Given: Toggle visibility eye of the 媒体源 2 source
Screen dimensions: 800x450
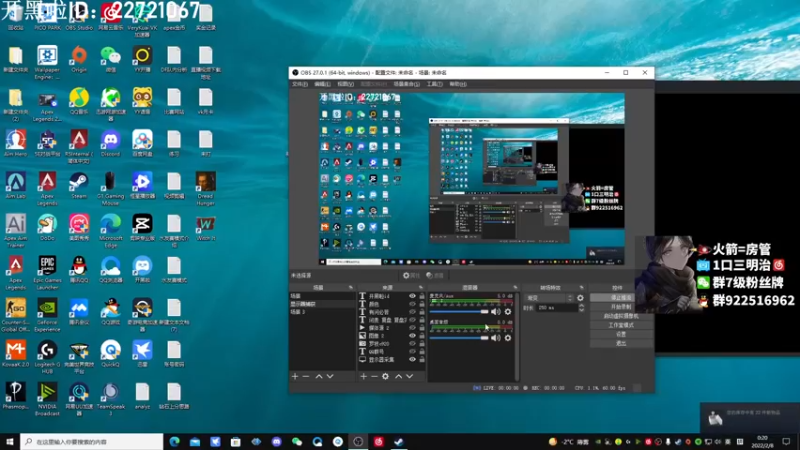Looking at the screenshot, I should point(412,328).
